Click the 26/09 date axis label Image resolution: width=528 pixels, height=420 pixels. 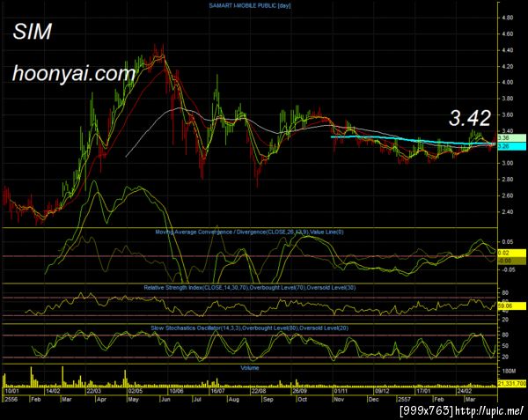tap(300, 391)
